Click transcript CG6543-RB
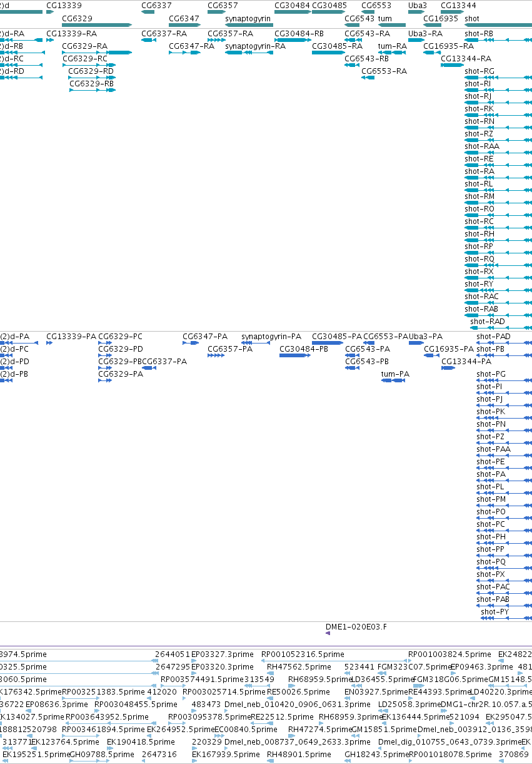 [367, 59]
